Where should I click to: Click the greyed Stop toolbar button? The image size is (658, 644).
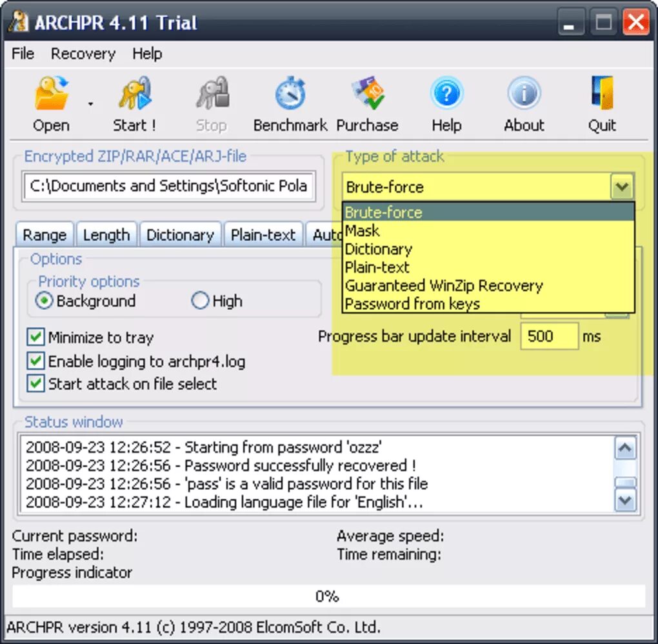(x=212, y=104)
